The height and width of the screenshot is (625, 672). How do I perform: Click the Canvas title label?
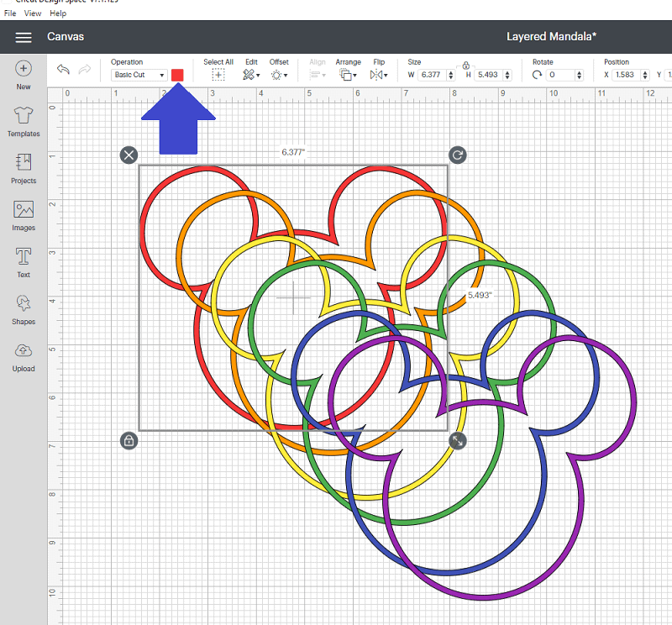click(66, 37)
